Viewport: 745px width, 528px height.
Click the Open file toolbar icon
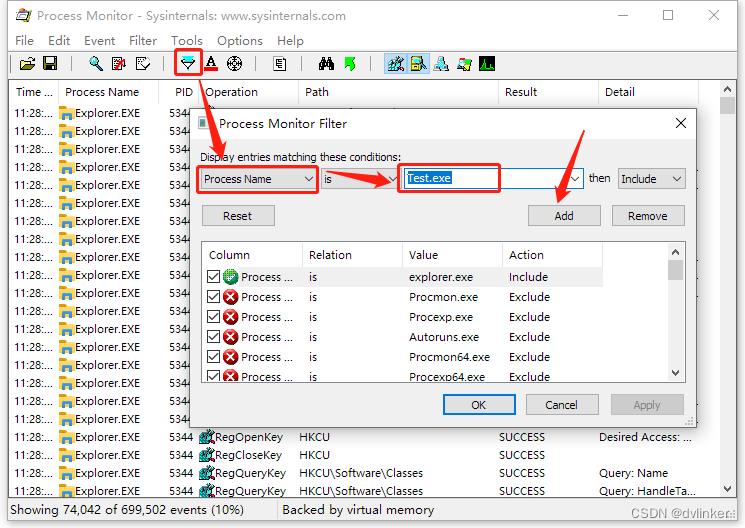(x=27, y=64)
